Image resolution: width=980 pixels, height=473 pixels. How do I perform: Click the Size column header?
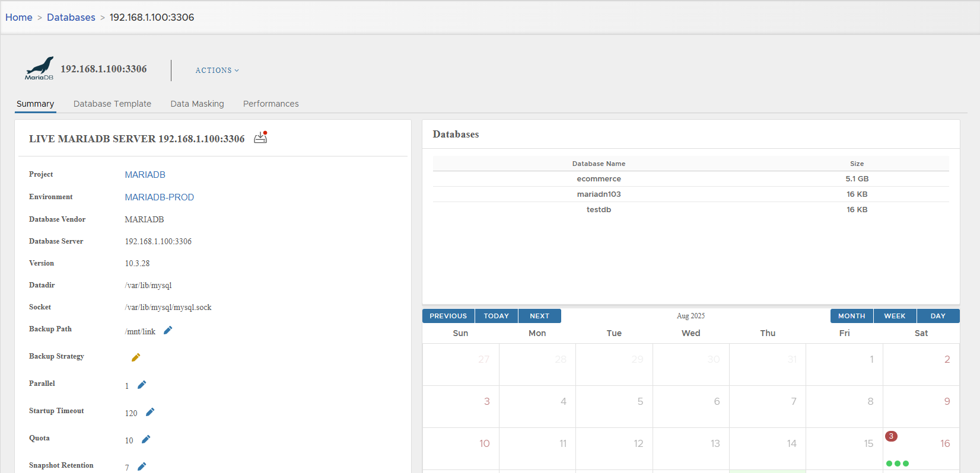(x=857, y=164)
